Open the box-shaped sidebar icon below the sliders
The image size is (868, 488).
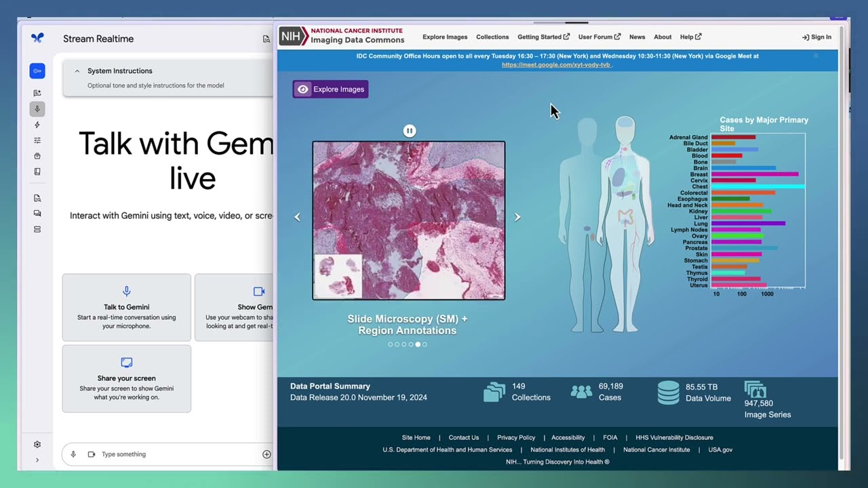pyautogui.click(x=37, y=156)
